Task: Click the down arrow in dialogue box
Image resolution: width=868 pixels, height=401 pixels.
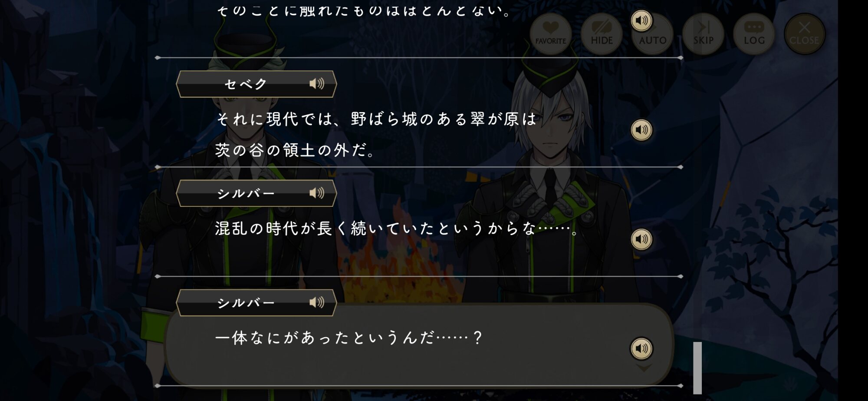Action: tap(644, 368)
